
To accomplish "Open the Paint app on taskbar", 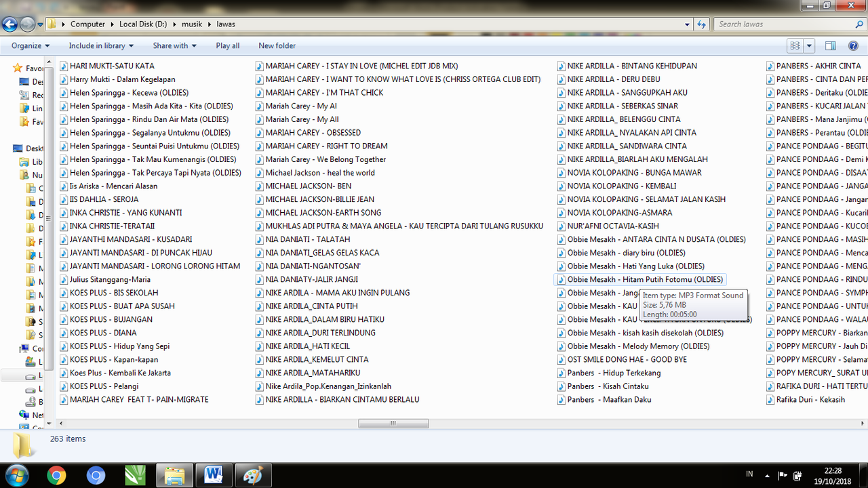I will (252, 475).
